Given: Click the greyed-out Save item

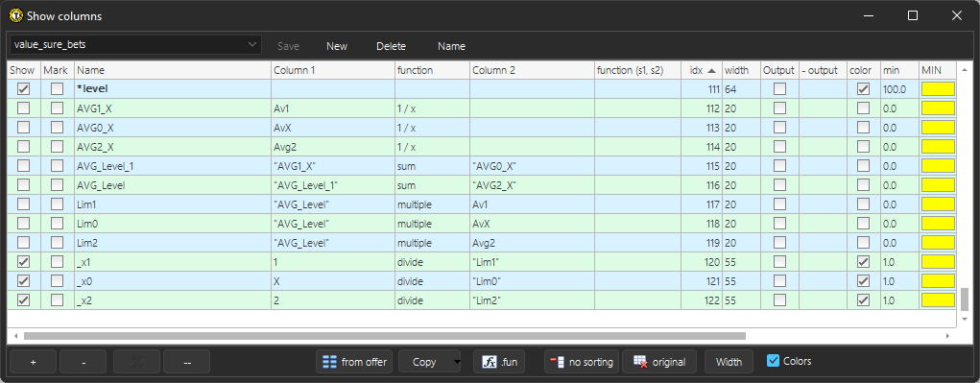Looking at the screenshot, I should [288, 46].
